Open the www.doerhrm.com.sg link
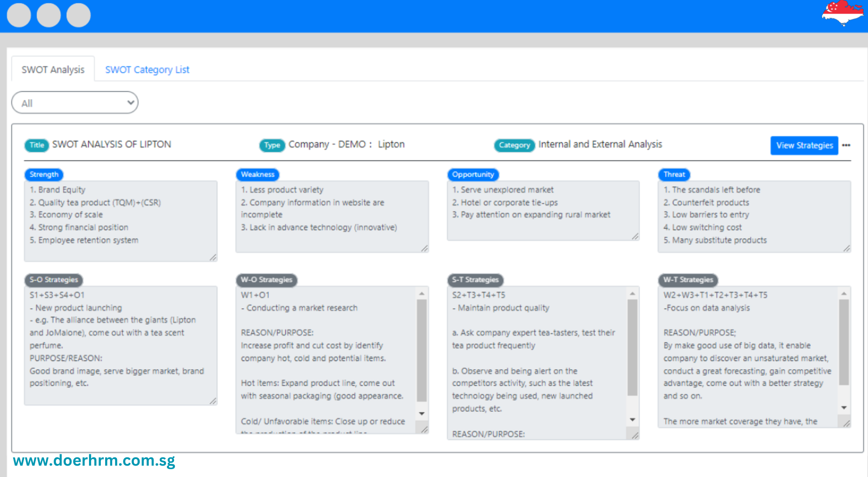The image size is (868, 477). tap(94, 460)
